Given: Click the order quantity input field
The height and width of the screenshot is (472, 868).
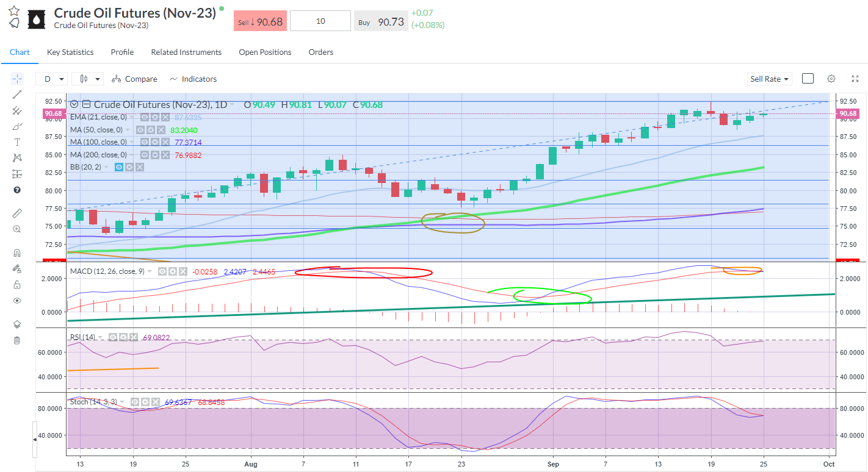Looking at the screenshot, I should click(320, 20).
